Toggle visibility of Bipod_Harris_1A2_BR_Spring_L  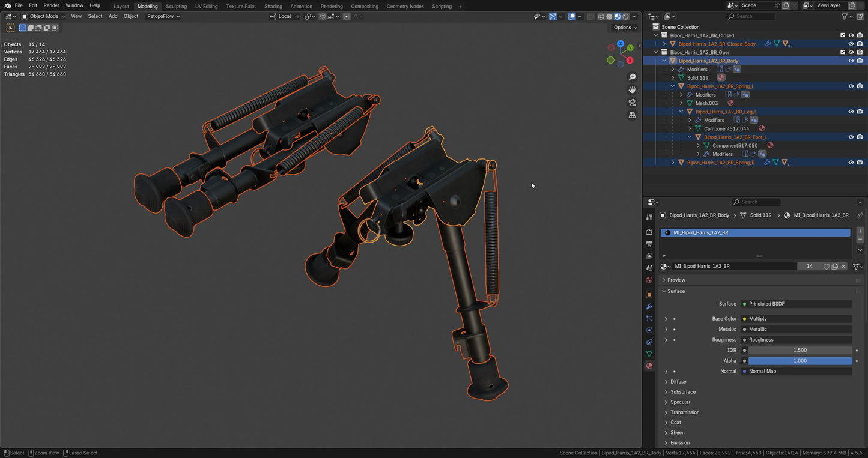(x=851, y=86)
